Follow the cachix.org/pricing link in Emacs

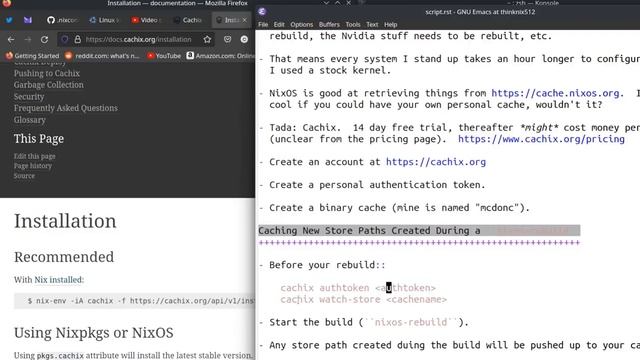click(541, 139)
